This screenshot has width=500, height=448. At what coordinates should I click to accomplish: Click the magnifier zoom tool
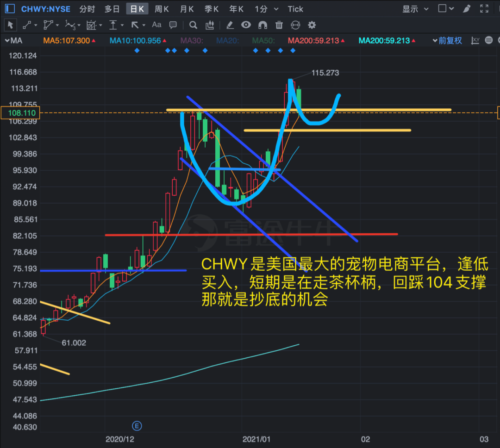click(x=193, y=25)
